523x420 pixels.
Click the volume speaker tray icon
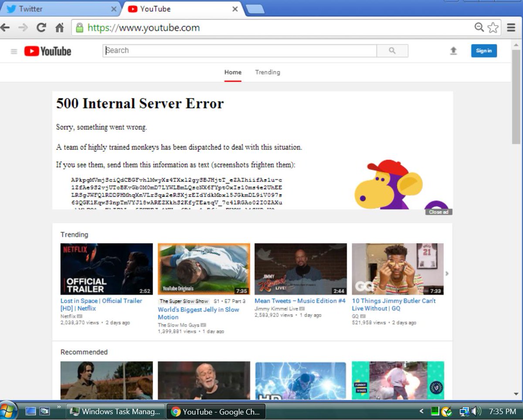[476, 411]
